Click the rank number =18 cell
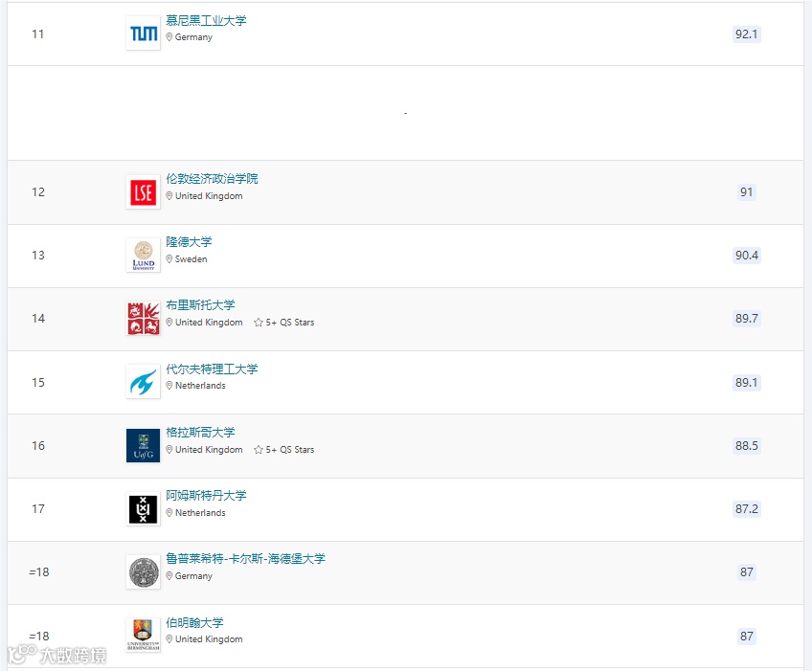 37,571
